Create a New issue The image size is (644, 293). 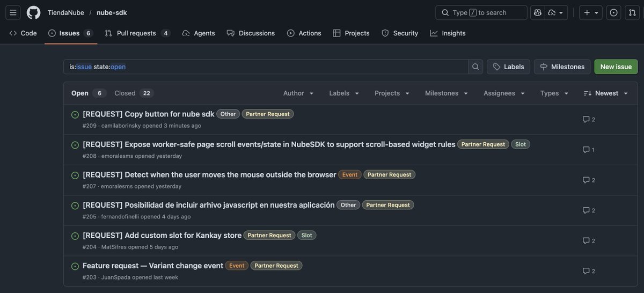tap(616, 67)
